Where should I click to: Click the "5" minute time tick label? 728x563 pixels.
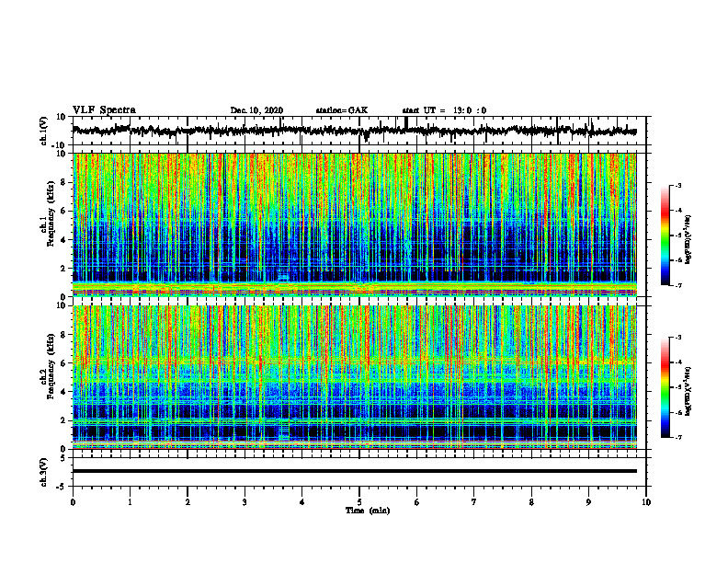(359, 502)
